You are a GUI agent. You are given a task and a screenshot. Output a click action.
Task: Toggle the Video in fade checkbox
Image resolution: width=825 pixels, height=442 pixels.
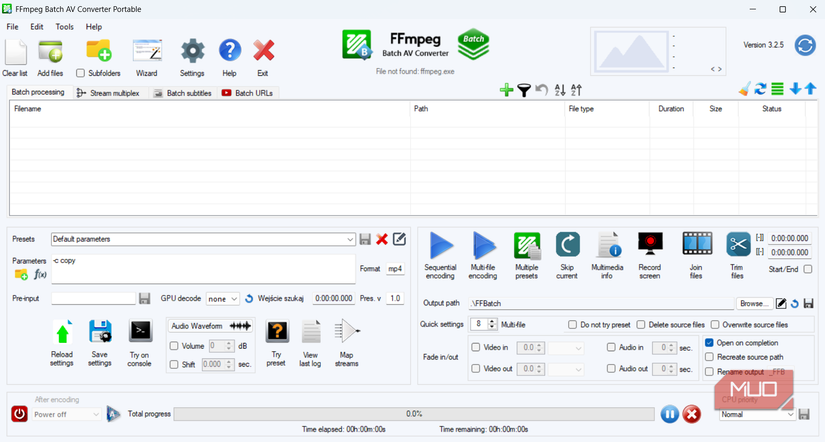[x=476, y=347]
